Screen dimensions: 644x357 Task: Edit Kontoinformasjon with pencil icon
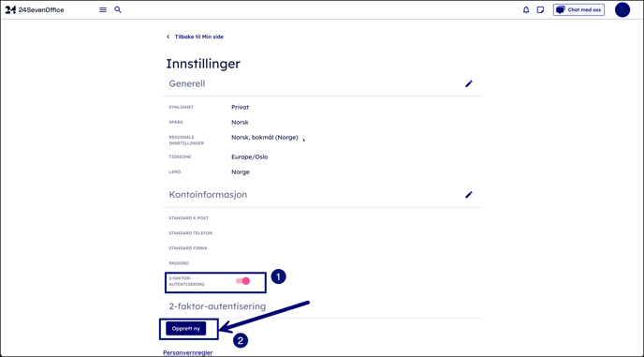[469, 195]
